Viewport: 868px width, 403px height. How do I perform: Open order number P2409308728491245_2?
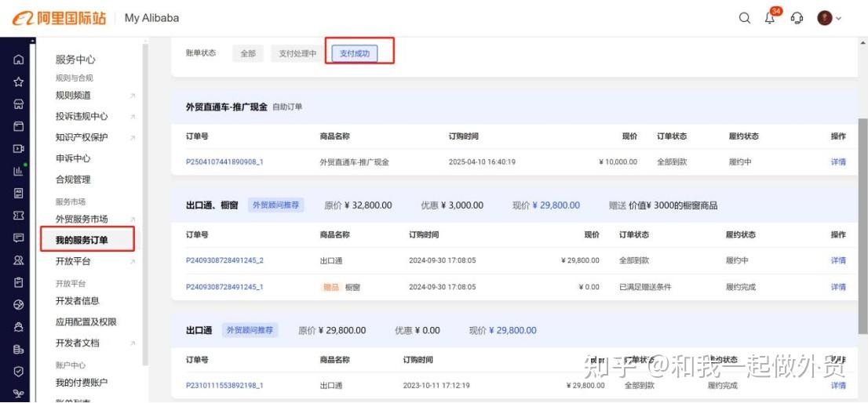point(224,260)
